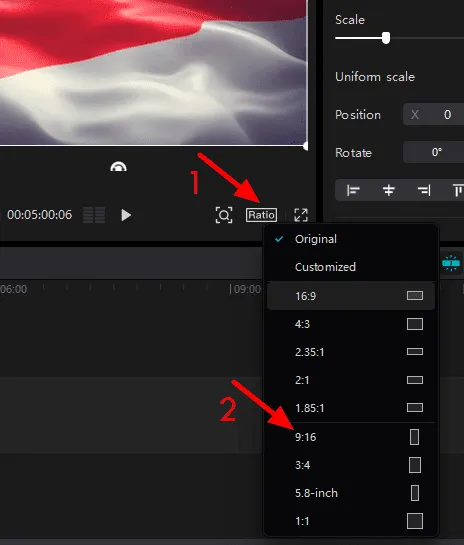Click the Scale slider handle
Image resolution: width=464 pixels, height=545 pixels.
pos(386,38)
